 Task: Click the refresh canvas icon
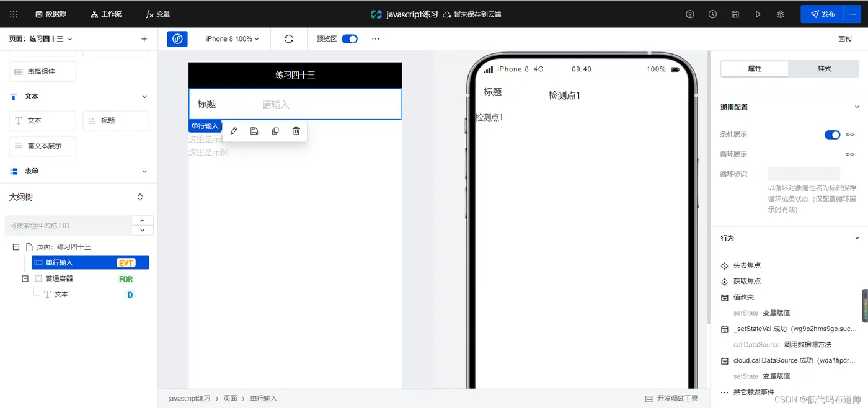coord(289,38)
